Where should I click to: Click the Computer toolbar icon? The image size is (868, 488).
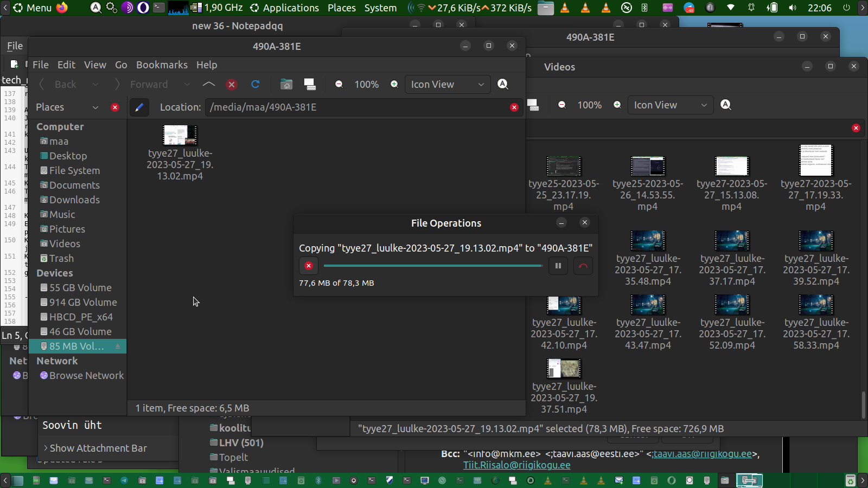point(310,84)
